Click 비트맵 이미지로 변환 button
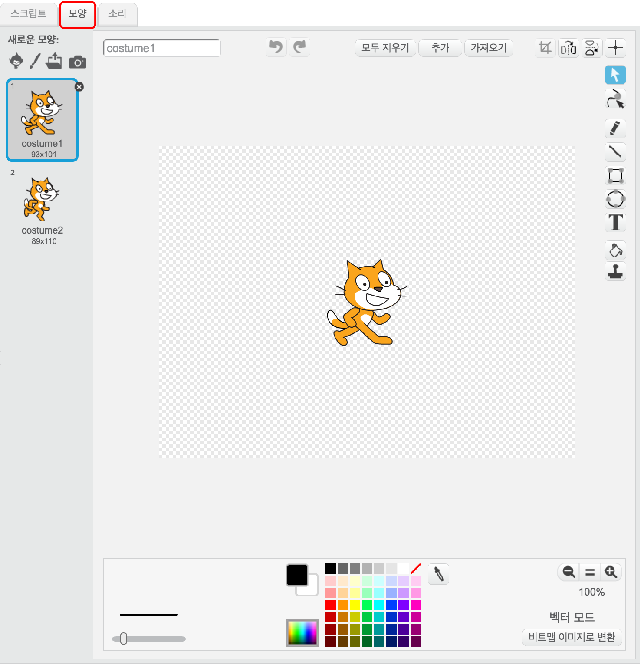Screen dimensions: 644x665 (572, 637)
